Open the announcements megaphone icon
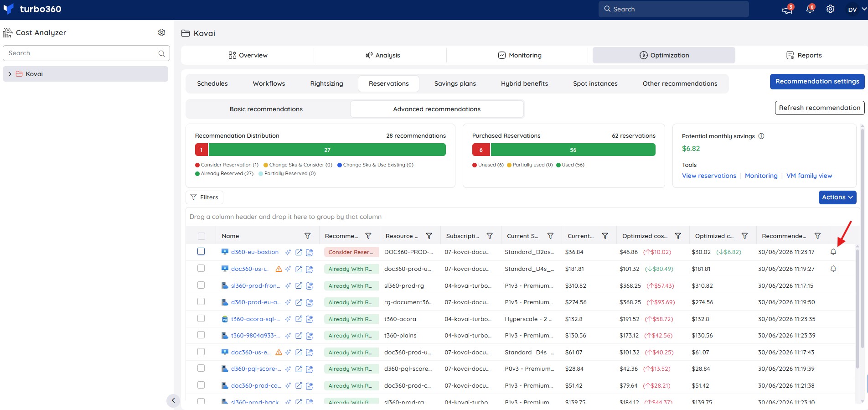Viewport: 868px width, 410px height. 787,10
